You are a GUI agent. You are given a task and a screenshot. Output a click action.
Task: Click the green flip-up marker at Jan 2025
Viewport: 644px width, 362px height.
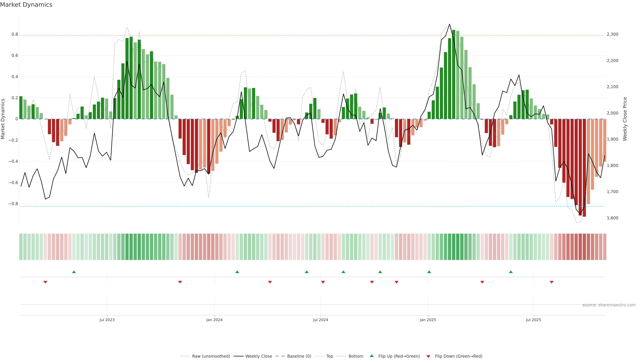(x=429, y=272)
